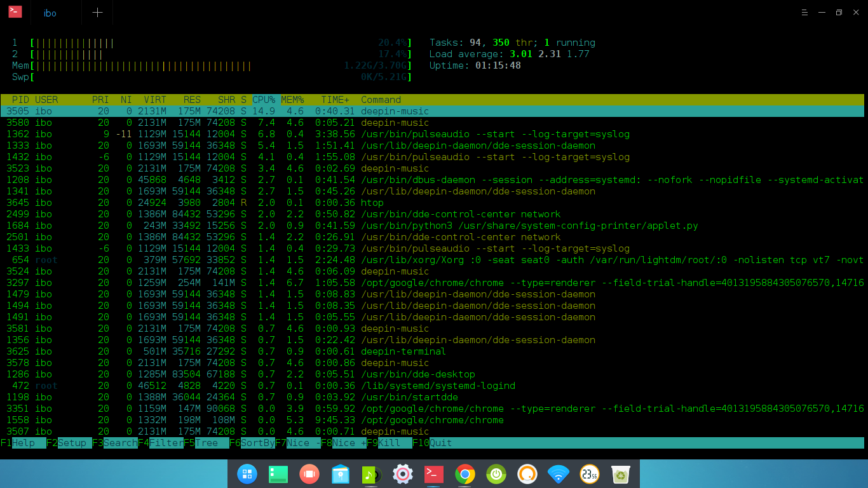Switch to the ibo terminal tab
Viewport: 868px width, 488px height.
click(50, 13)
